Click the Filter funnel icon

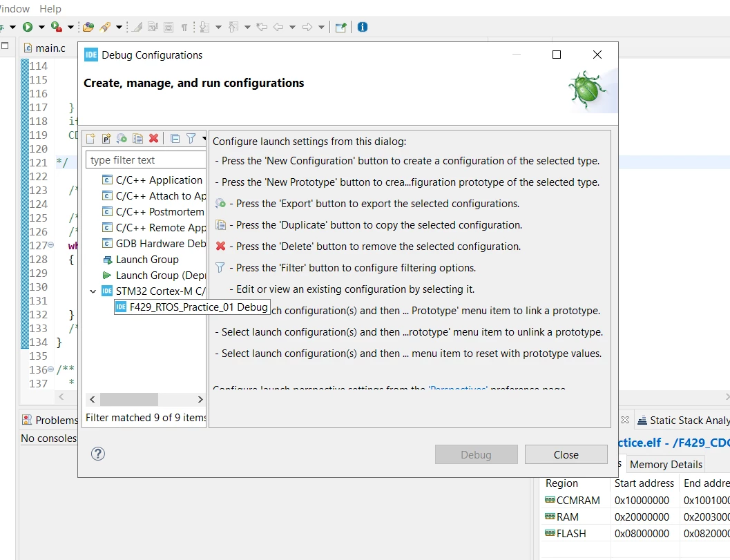[x=191, y=138]
